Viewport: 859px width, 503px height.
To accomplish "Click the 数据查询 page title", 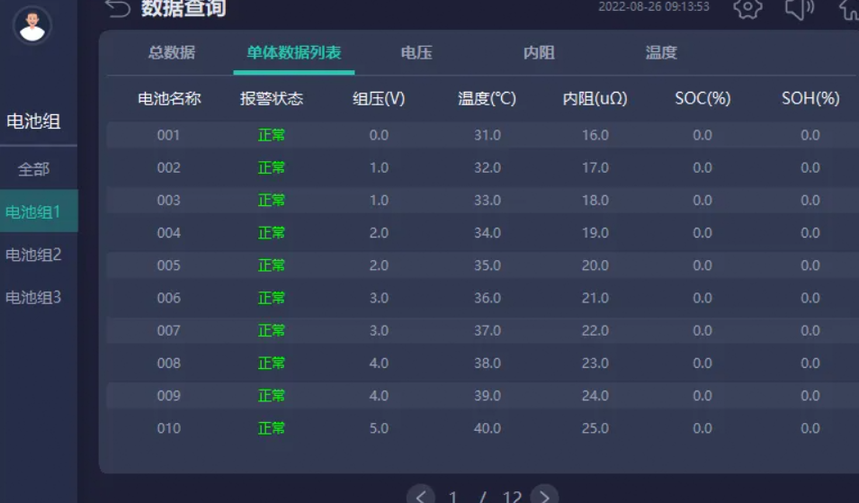I will click(x=183, y=8).
